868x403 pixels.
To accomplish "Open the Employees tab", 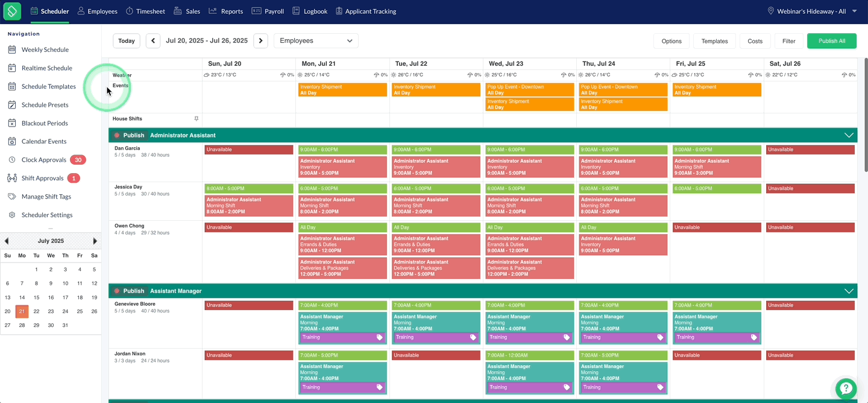I will coord(97,11).
